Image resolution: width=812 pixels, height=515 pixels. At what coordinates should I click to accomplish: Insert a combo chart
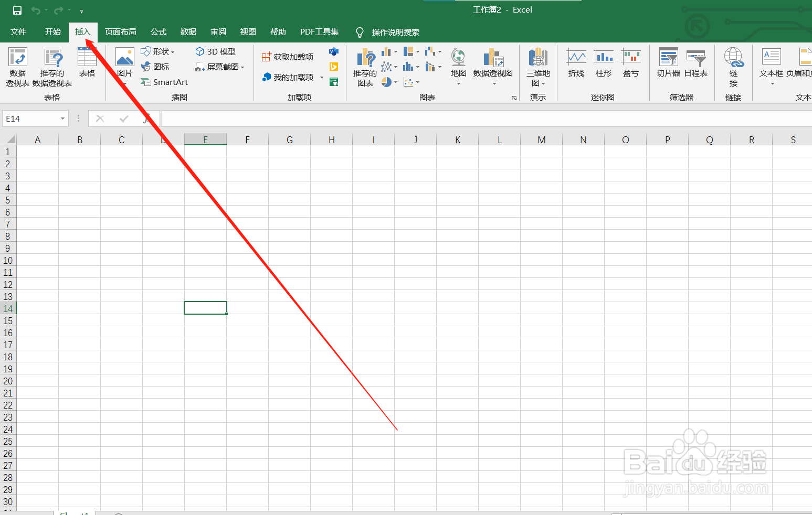[x=430, y=67]
